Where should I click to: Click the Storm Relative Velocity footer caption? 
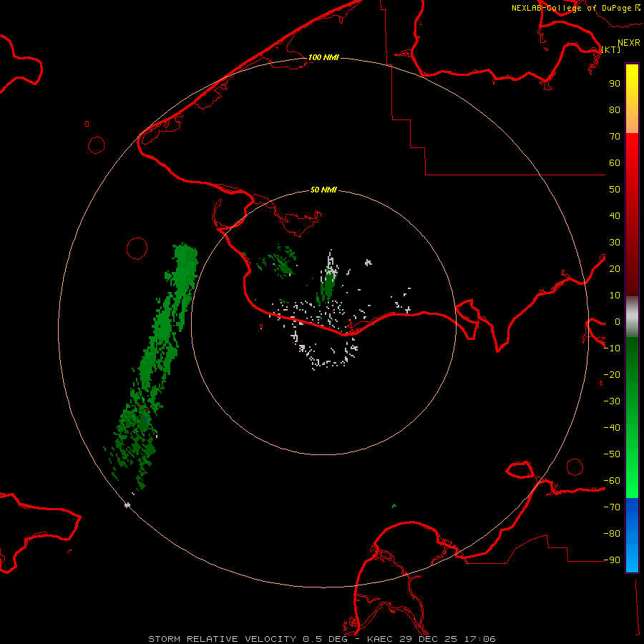click(x=321, y=639)
